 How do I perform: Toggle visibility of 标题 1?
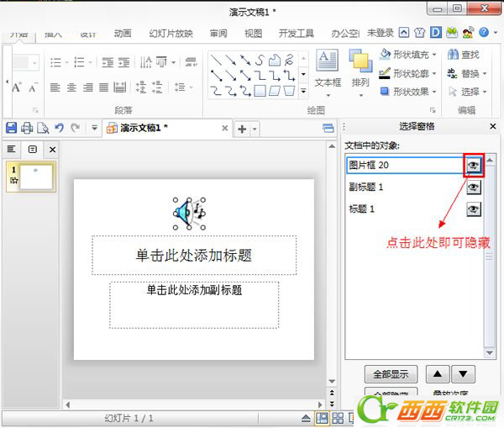click(x=474, y=209)
